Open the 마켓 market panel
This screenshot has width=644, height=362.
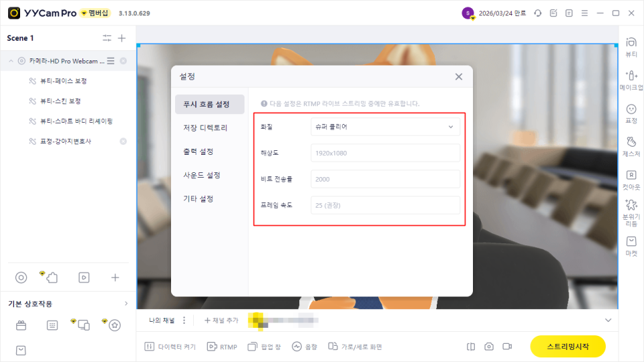(x=631, y=246)
